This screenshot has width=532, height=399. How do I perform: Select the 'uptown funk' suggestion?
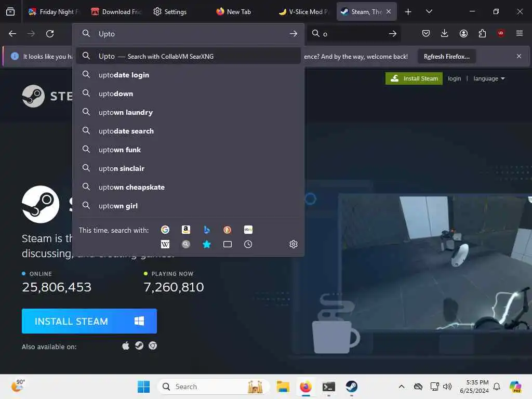pos(188,149)
